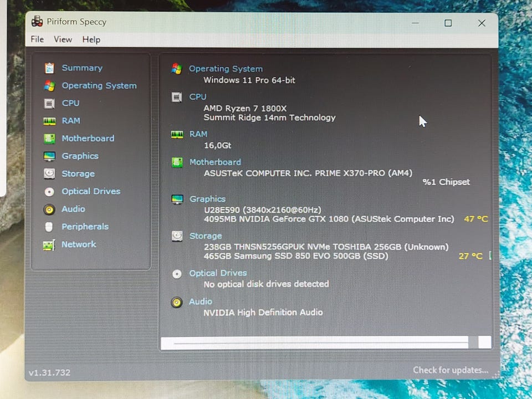Click the RAM stick icon in sidebar

tap(49, 121)
